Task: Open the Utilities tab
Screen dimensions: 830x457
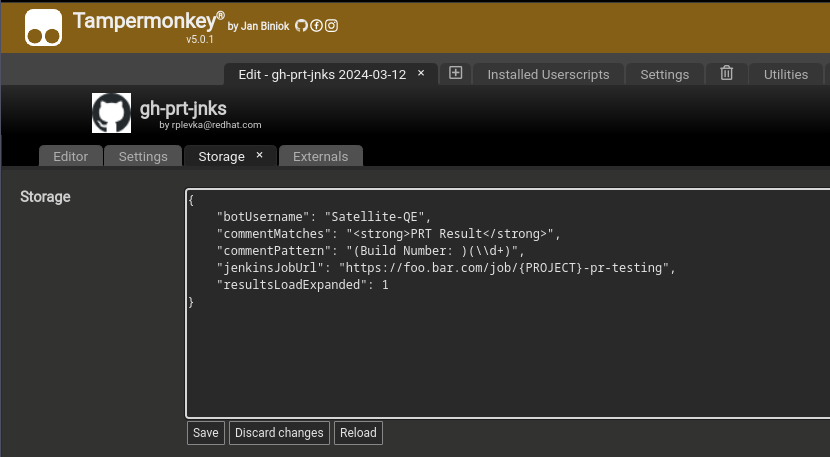Action: (786, 75)
